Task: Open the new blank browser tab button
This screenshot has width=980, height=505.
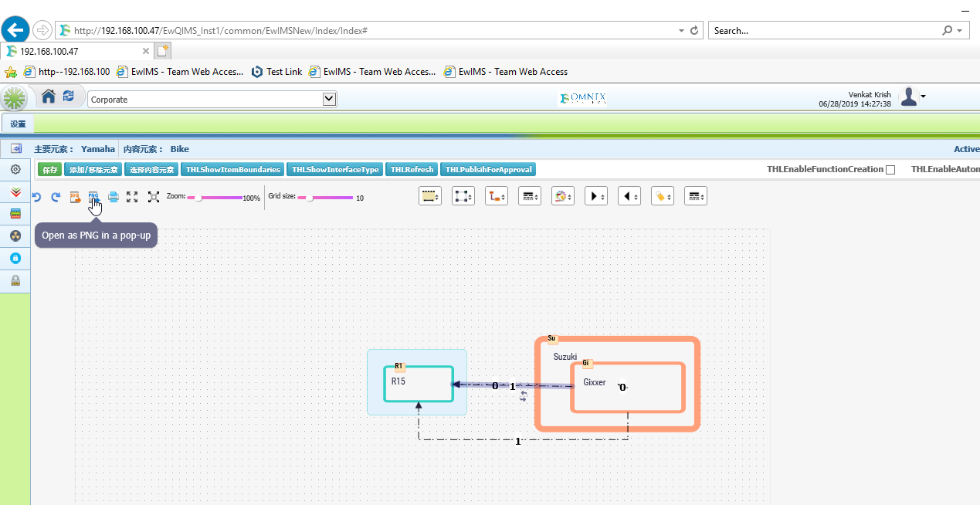Action: click(x=162, y=51)
